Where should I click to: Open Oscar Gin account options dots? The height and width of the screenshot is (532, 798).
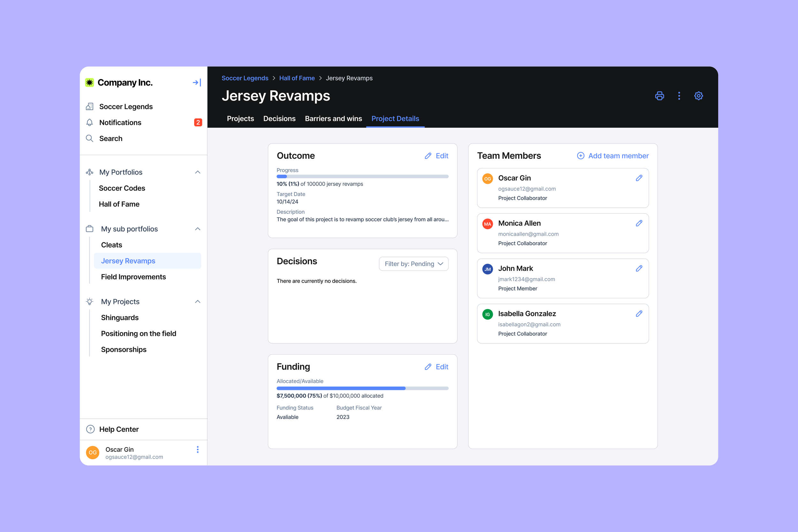[198, 450]
